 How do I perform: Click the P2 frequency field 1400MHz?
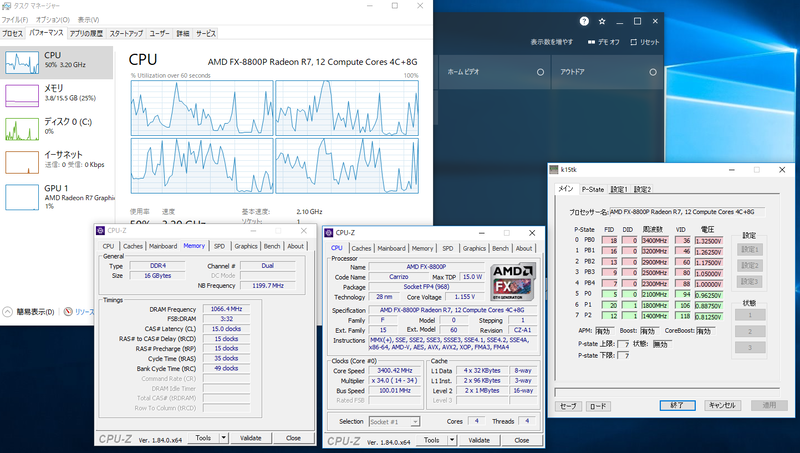655,316
